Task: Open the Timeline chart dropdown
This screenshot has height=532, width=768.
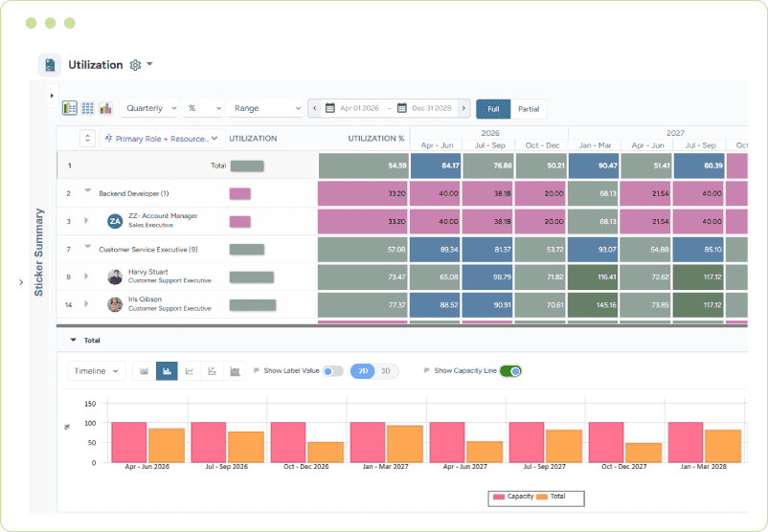Action: pos(97,371)
